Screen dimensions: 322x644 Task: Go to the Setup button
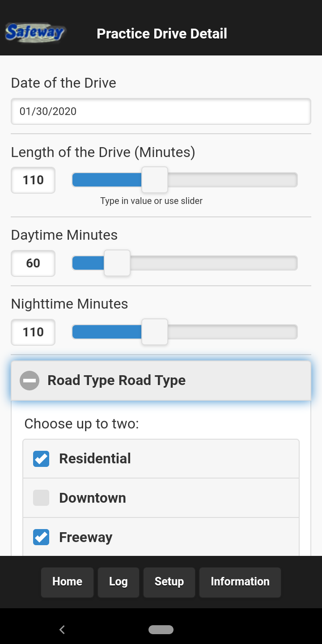[x=169, y=582]
